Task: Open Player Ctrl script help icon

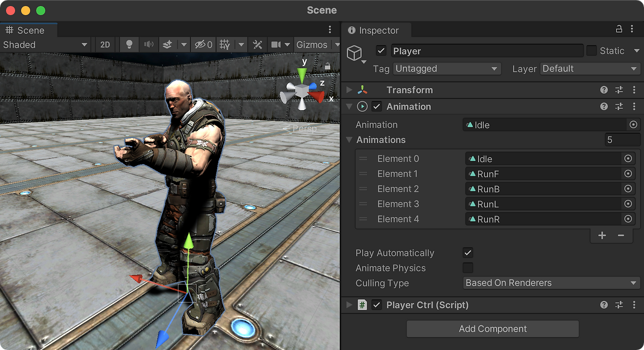Action: [604, 305]
